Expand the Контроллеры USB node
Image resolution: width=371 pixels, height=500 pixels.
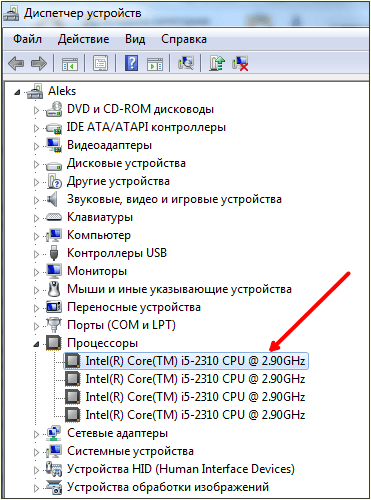click(36, 254)
